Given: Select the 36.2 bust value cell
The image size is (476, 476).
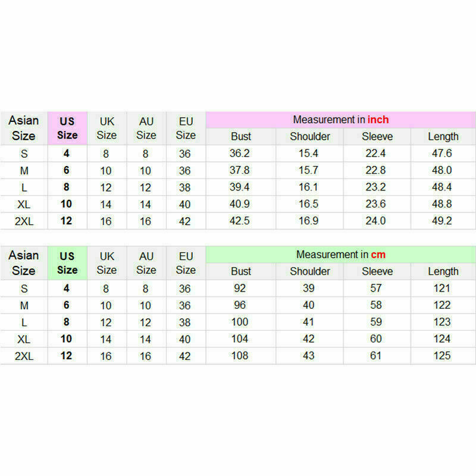Looking at the screenshot, I should click(x=241, y=154).
